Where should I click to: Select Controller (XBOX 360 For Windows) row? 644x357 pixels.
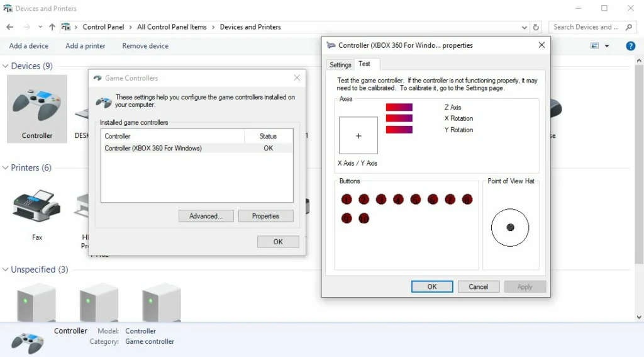tap(197, 148)
